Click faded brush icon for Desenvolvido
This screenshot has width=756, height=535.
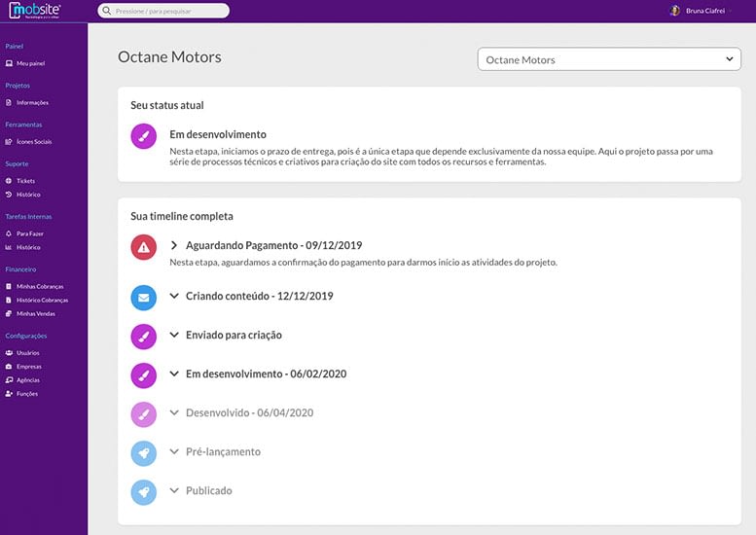pyautogui.click(x=144, y=414)
